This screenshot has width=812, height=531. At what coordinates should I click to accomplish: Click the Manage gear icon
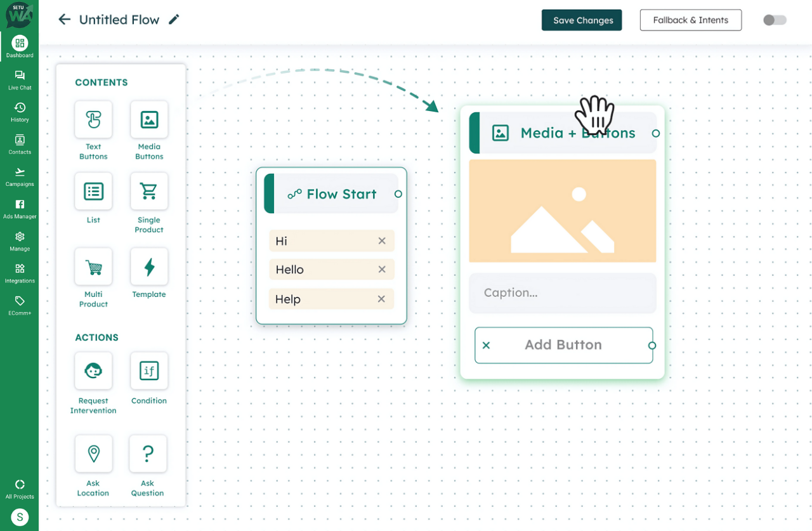(20, 237)
